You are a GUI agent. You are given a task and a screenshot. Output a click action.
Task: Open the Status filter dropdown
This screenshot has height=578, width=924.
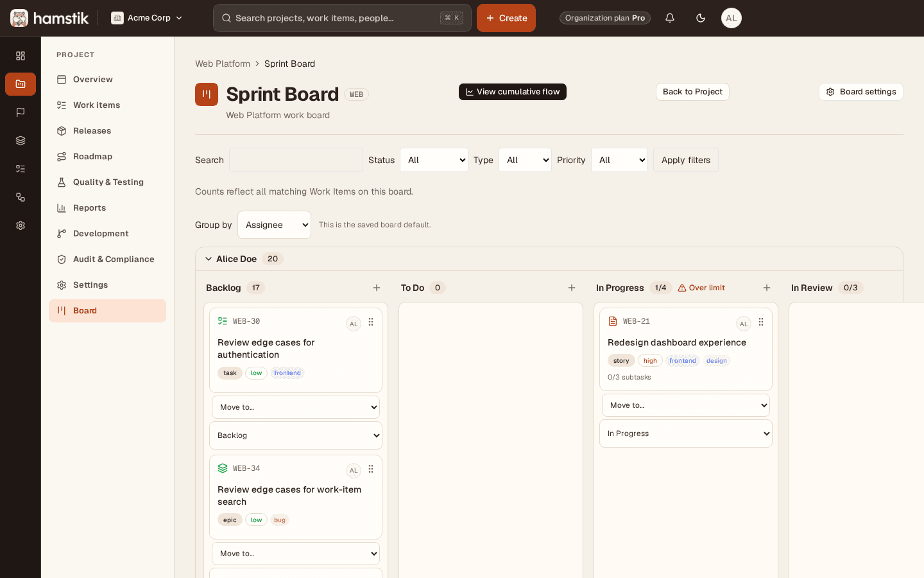(434, 160)
